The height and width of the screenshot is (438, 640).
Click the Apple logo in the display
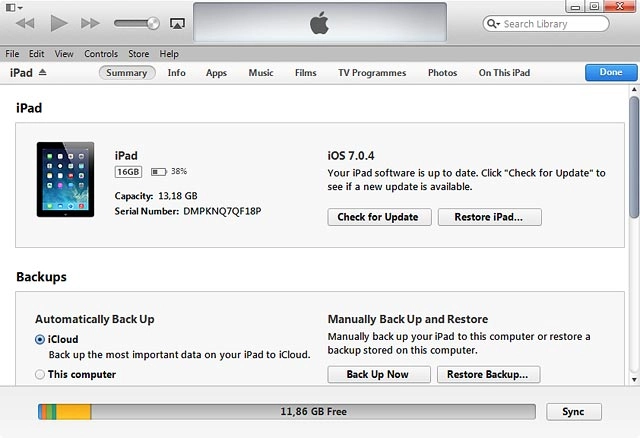point(319,22)
